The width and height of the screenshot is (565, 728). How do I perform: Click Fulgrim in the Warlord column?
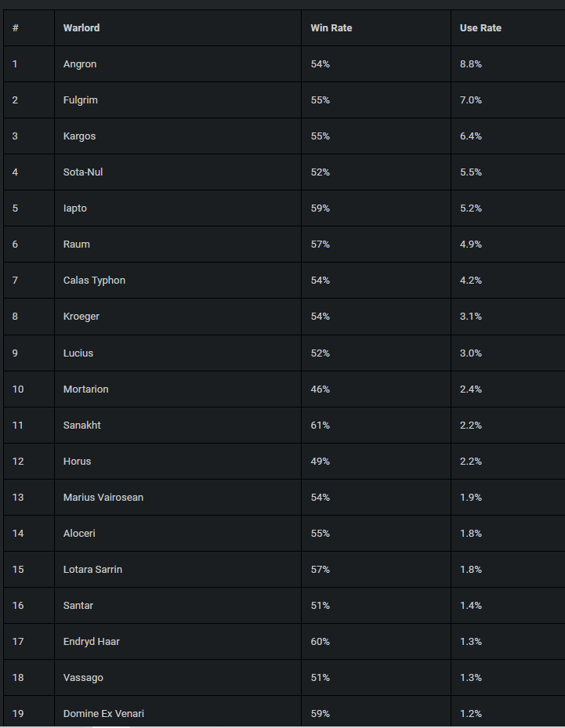click(x=80, y=100)
